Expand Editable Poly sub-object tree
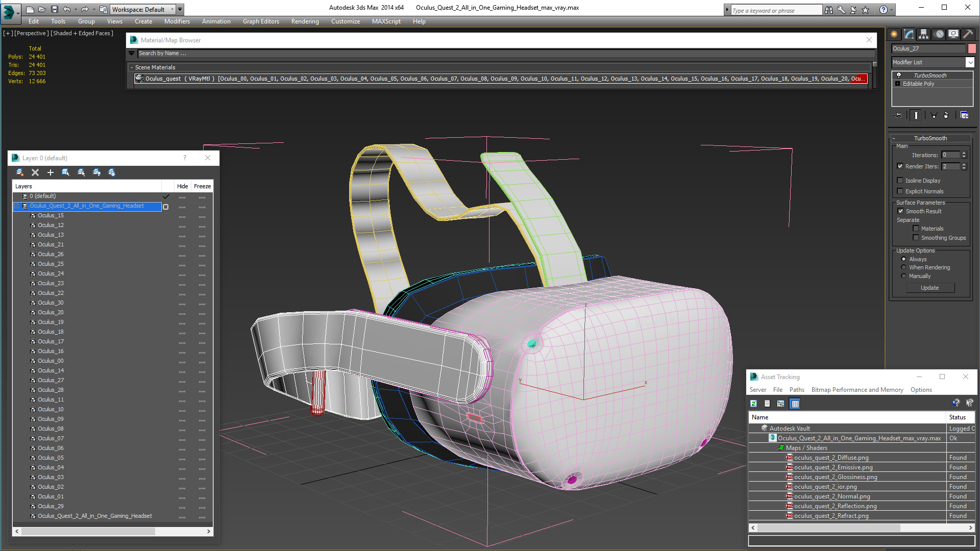Viewport: 980px width, 551px height. pyautogui.click(x=898, y=84)
